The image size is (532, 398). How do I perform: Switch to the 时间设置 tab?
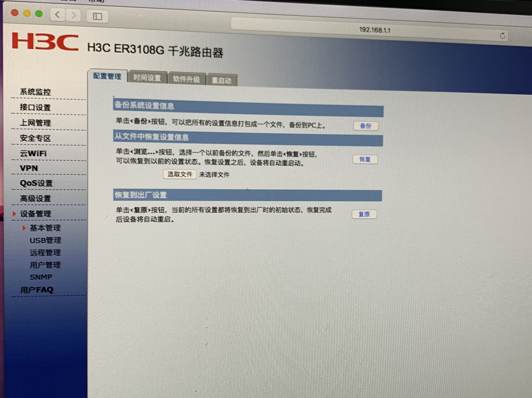(147, 78)
